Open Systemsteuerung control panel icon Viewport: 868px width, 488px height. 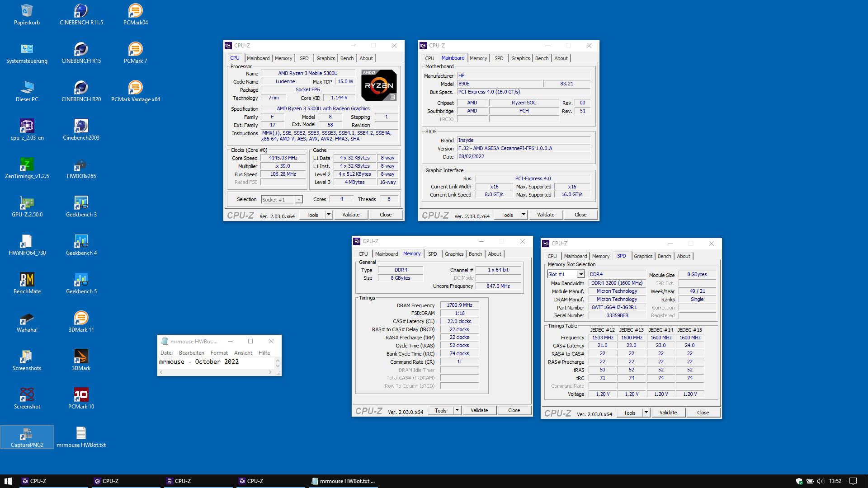pyautogui.click(x=27, y=53)
